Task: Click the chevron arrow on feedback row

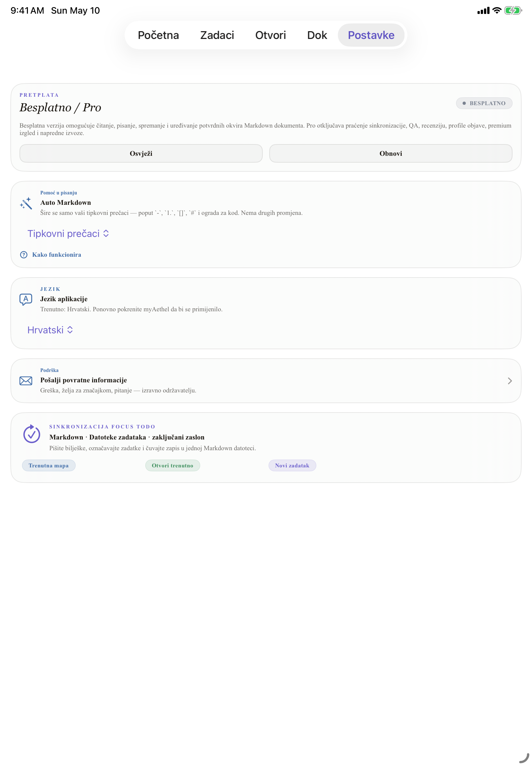Action: pos(509,381)
